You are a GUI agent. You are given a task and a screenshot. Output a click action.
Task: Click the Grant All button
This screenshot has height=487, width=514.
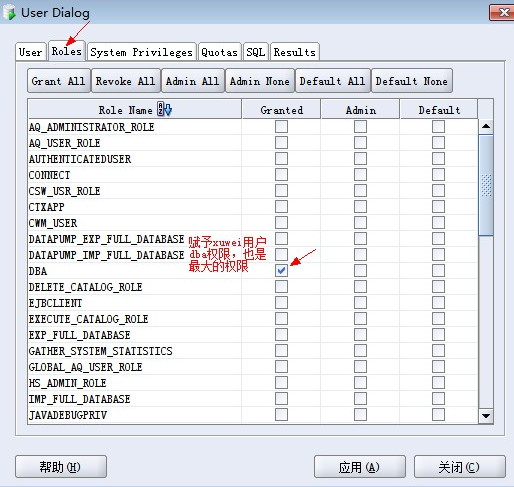[x=59, y=81]
